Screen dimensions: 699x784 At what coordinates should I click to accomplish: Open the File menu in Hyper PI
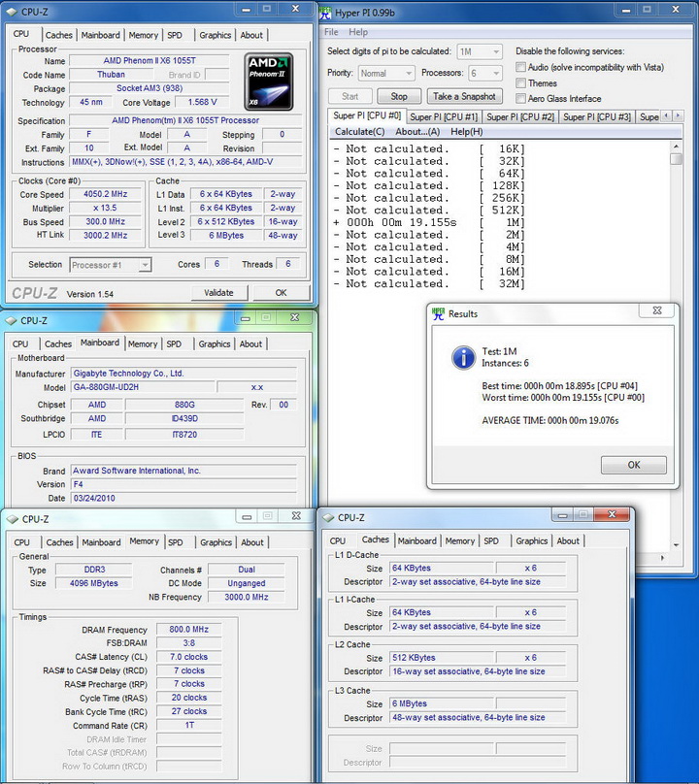pos(331,32)
